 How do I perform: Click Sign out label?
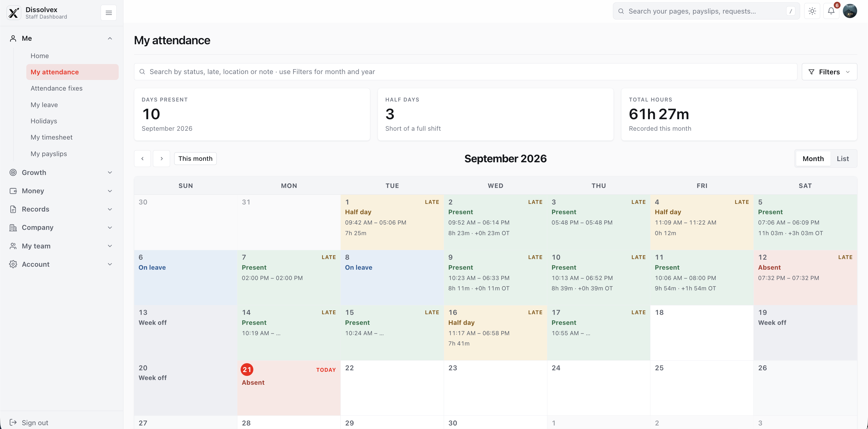pos(35,423)
